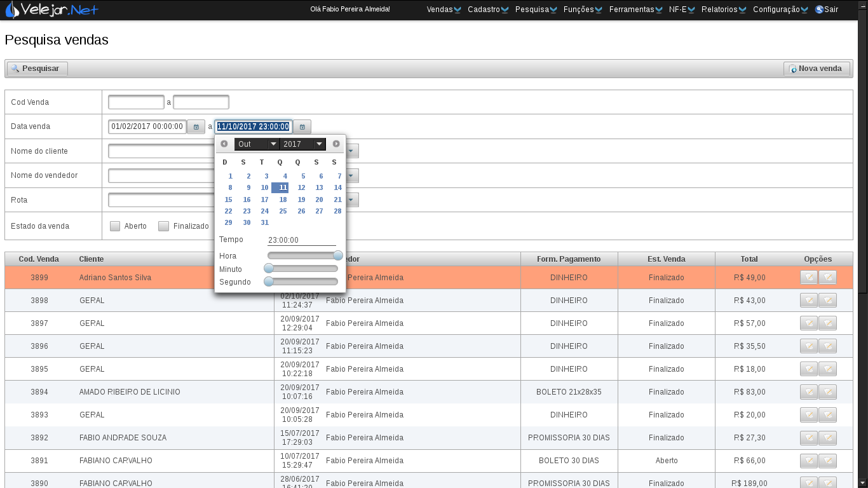Open the Relatorios menu
This screenshot has width=868, height=488.
pyautogui.click(x=724, y=10)
